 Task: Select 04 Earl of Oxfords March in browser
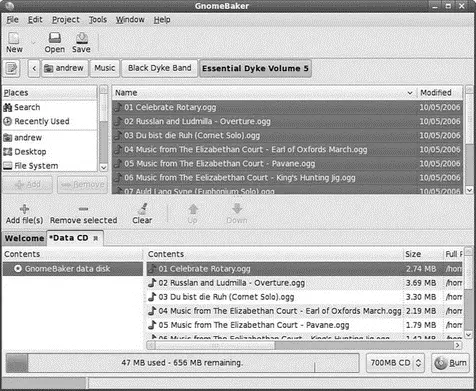tap(287, 149)
